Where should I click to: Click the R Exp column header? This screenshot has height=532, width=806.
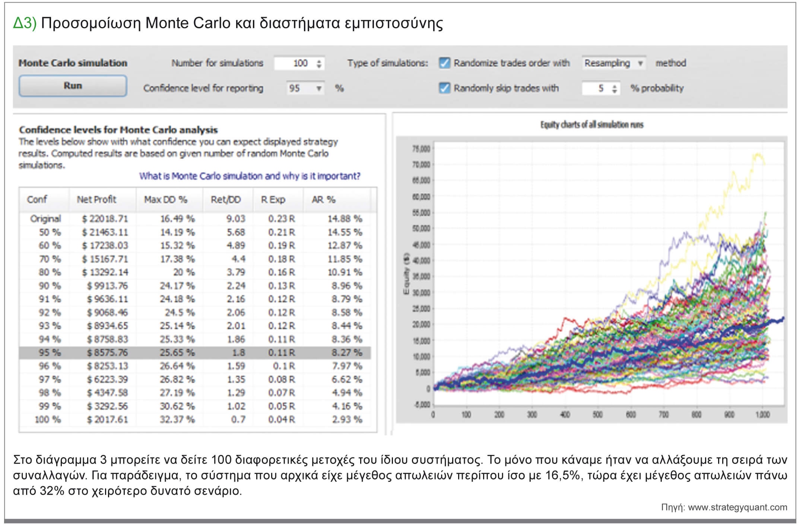(273, 200)
